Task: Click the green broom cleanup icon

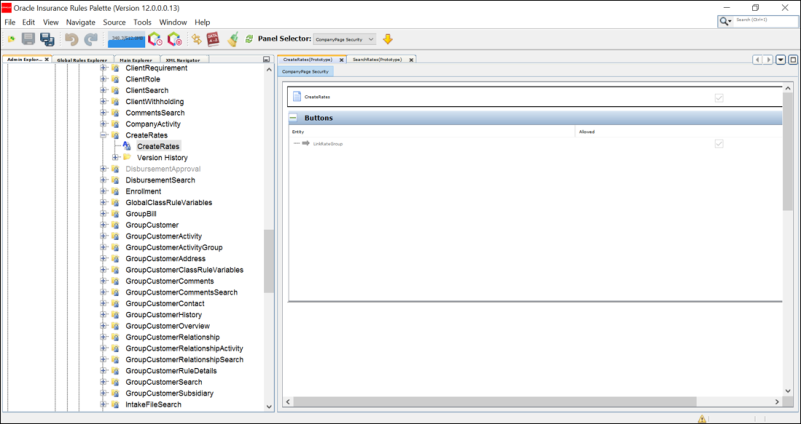Action: pos(233,39)
